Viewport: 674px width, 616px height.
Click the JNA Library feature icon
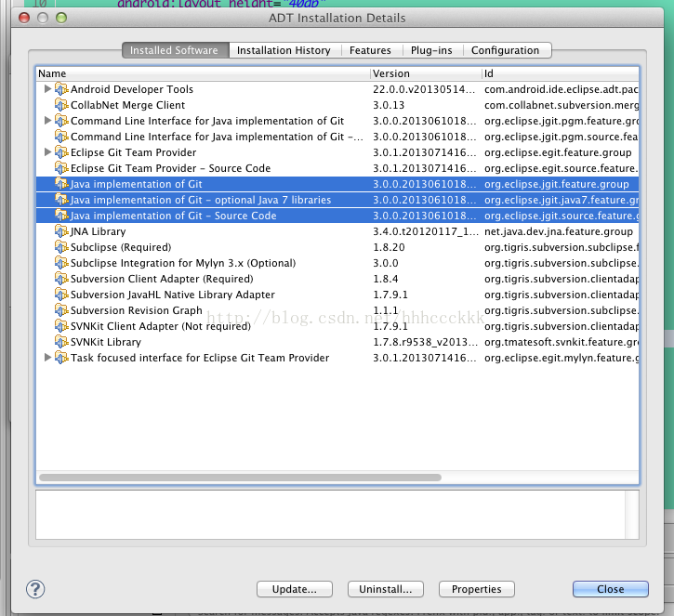(61, 231)
